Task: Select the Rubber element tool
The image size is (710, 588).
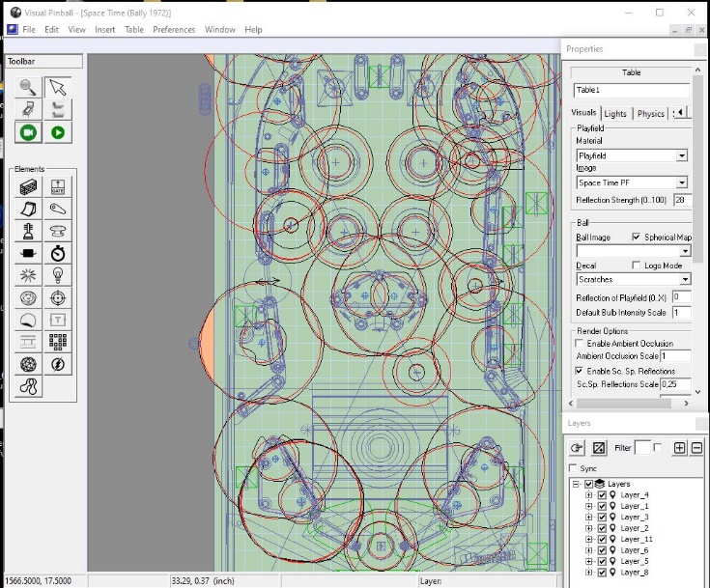Action: 28,386
